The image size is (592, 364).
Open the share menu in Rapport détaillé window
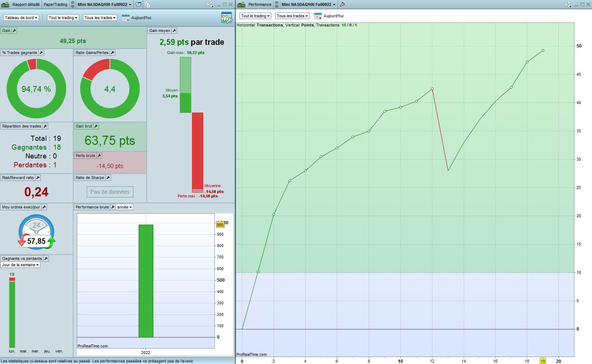pyautogui.click(x=210, y=4)
